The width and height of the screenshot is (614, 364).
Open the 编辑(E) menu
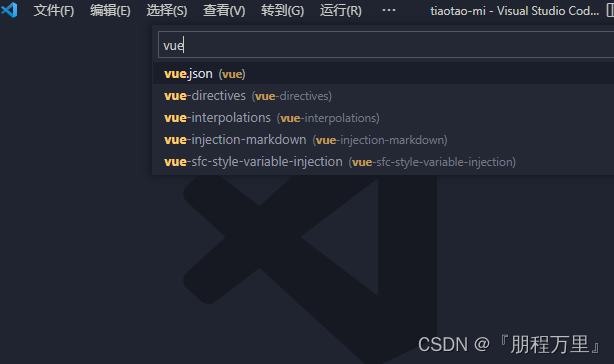pos(110,11)
